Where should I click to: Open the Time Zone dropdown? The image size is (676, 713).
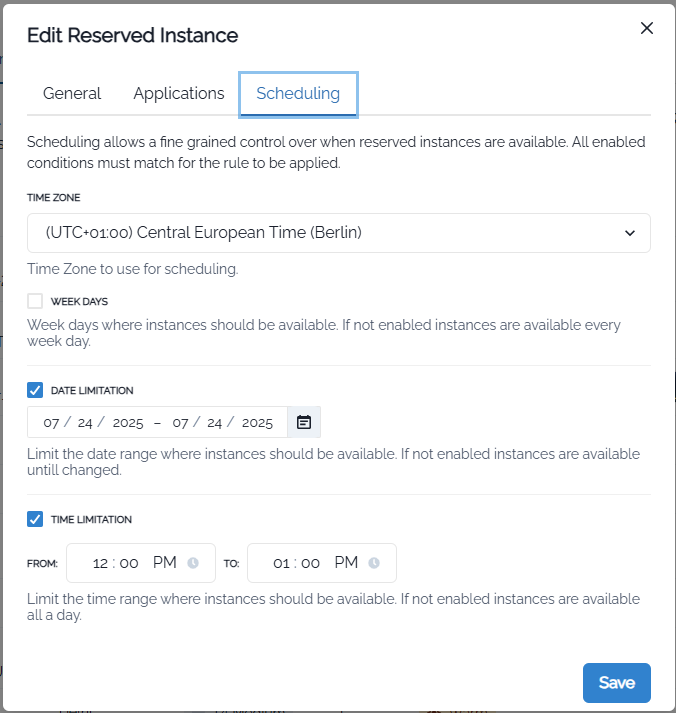pos(338,233)
